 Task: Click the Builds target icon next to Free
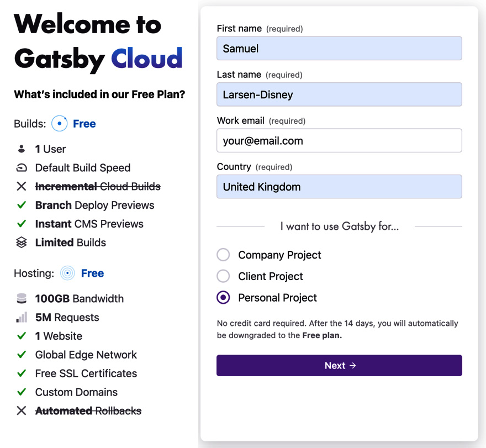pyautogui.click(x=59, y=123)
